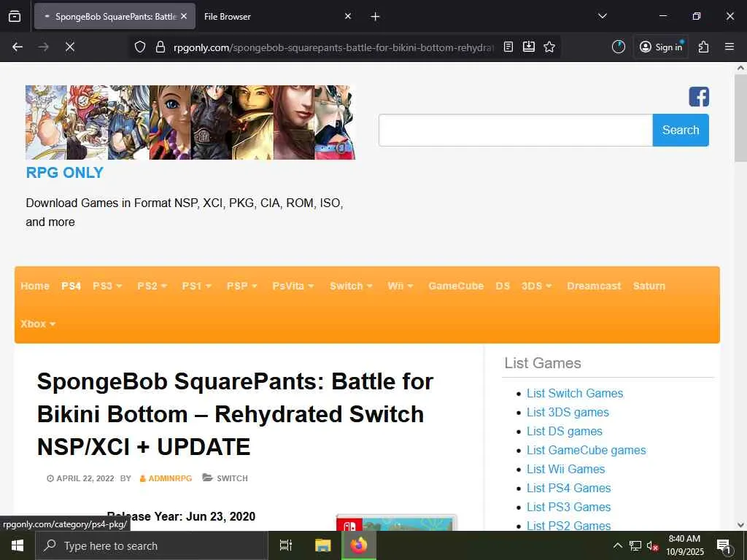The image size is (747, 560).
Task: Open List PS3 Games link
Action: pyautogui.click(x=568, y=507)
